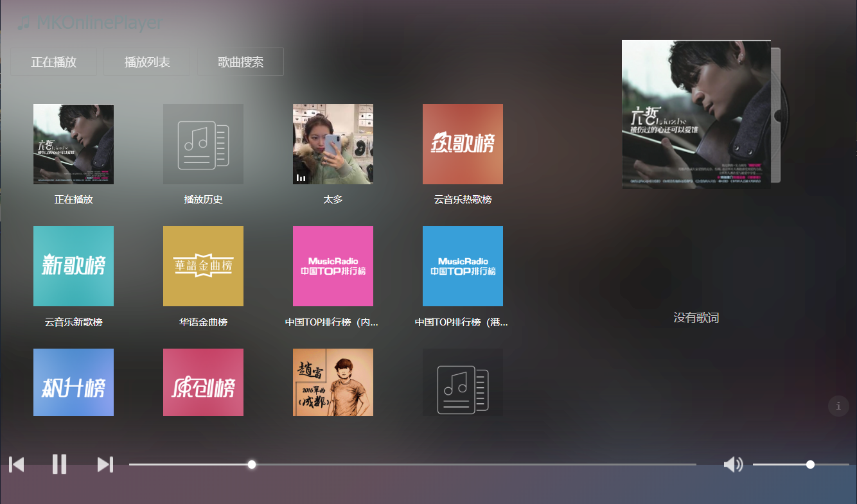Viewport: 857px width, 504px height.
Task: Click the 华语金曲榜 label text
Action: tap(203, 322)
